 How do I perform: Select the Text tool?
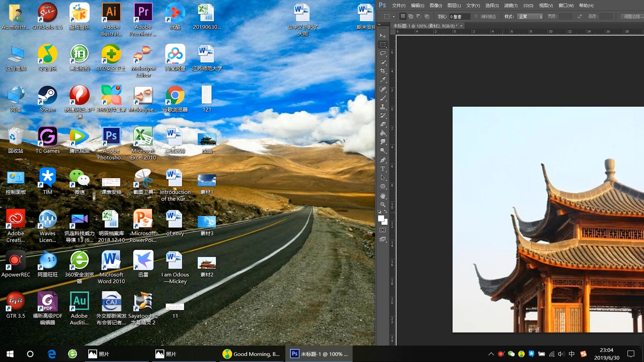point(383,168)
